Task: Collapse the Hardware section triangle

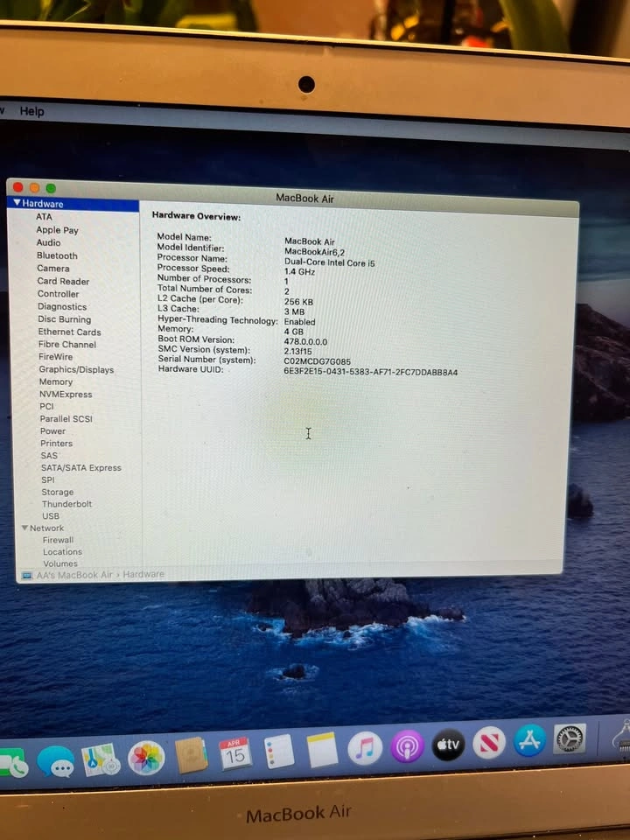Action: 17,202
